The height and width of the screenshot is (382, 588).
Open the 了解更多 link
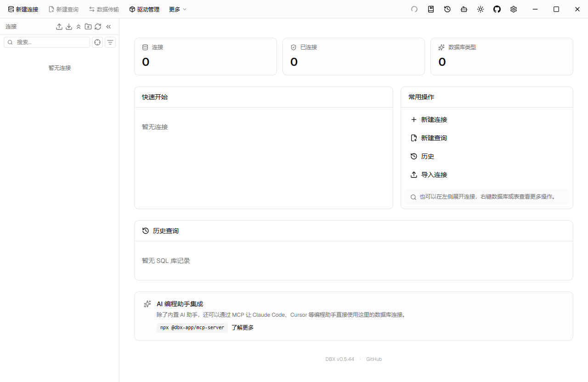pos(243,328)
